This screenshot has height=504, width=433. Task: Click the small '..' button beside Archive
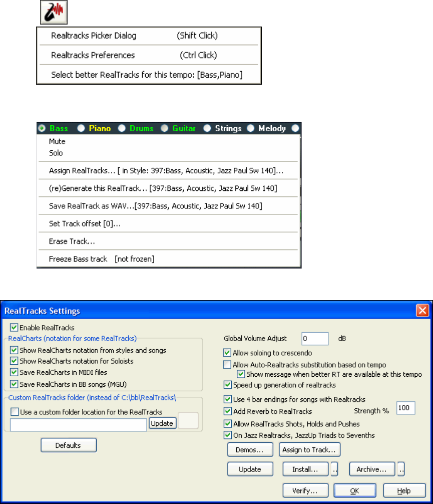tap(401, 469)
